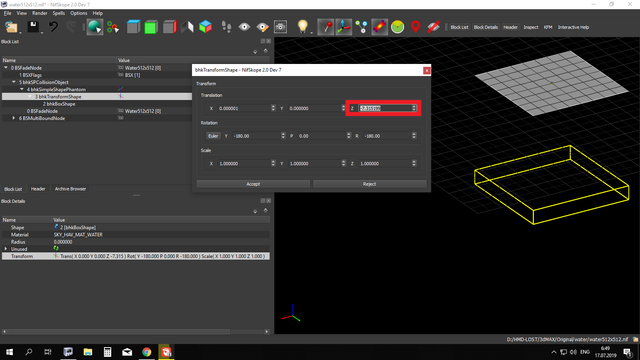This screenshot has width=640, height=360.
Task: Toggle the draw axes button
Action: tap(344, 27)
